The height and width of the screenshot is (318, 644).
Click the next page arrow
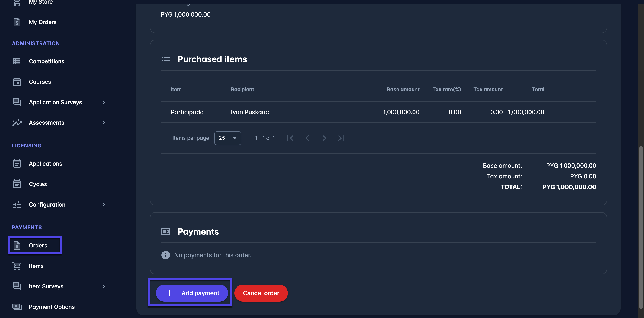(324, 138)
